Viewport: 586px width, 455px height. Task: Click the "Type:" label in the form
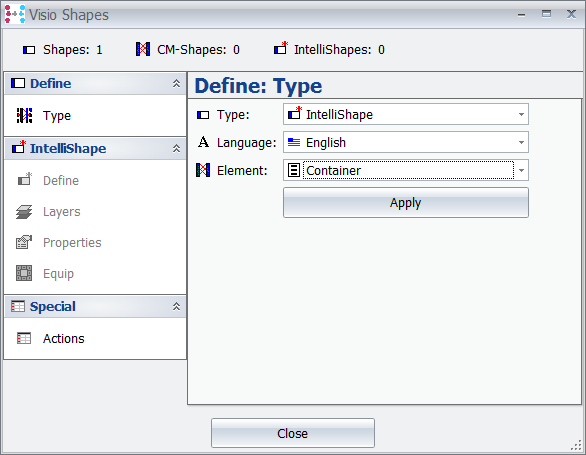233,115
